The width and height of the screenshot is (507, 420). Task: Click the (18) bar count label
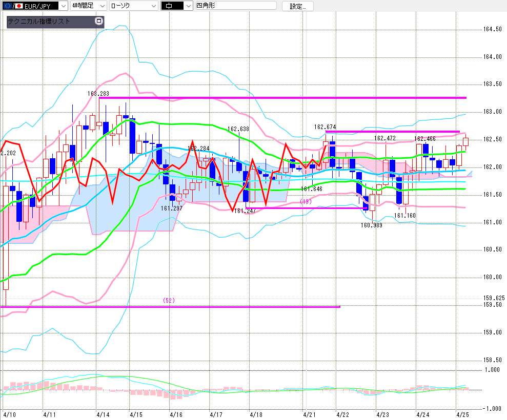[306, 202]
